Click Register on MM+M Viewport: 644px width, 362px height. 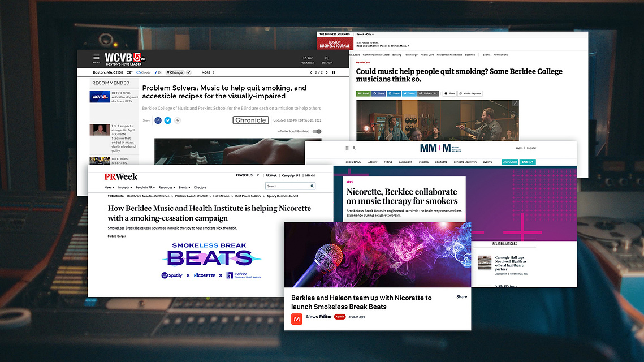[531, 148]
